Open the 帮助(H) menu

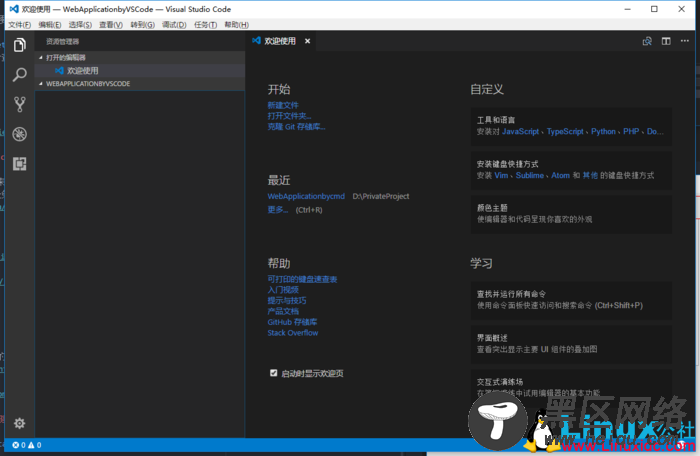click(x=237, y=25)
